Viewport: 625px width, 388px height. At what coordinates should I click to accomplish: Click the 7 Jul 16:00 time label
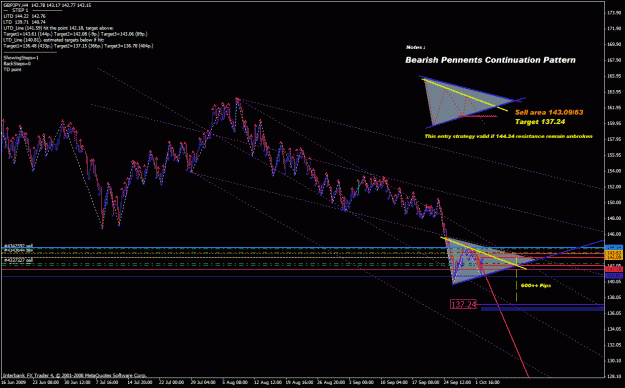[x=107, y=382]
